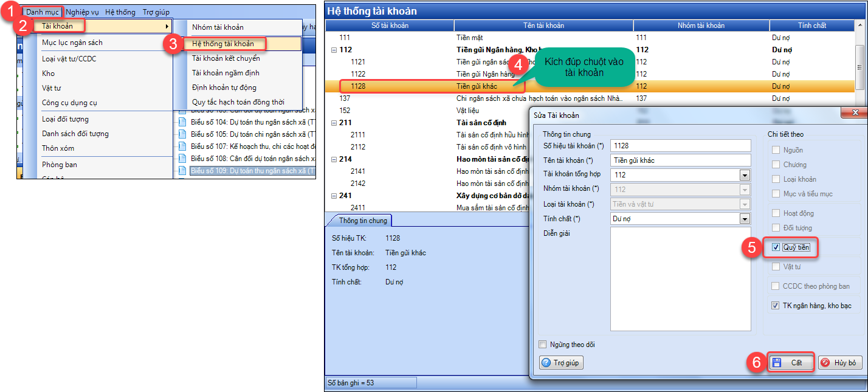This screenshot has height=392, width=868.
Task: Click the Hủy bỏ cancel button
Action: coord(840,363)
